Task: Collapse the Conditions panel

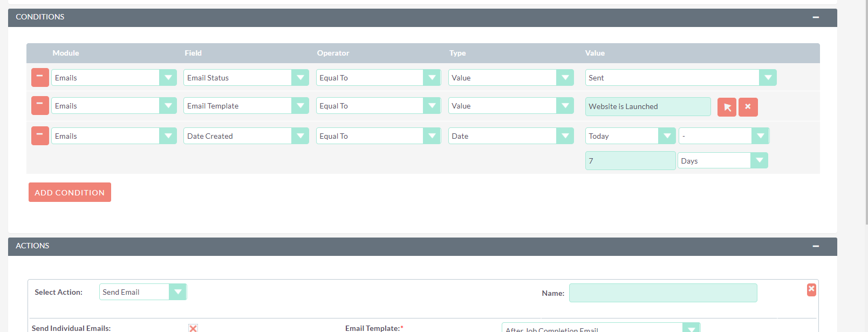Action: tap(816, 17)
